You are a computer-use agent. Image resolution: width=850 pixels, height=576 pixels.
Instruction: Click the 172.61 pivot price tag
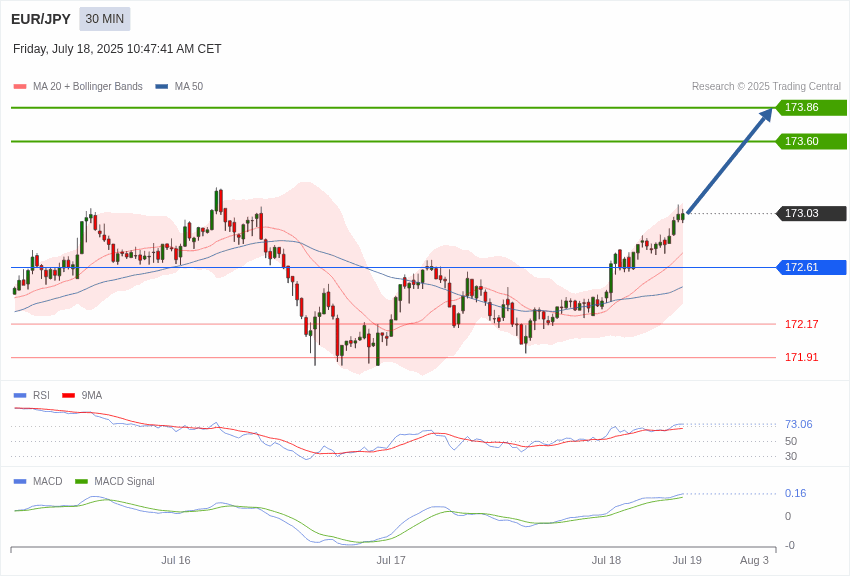click(812, 267)
